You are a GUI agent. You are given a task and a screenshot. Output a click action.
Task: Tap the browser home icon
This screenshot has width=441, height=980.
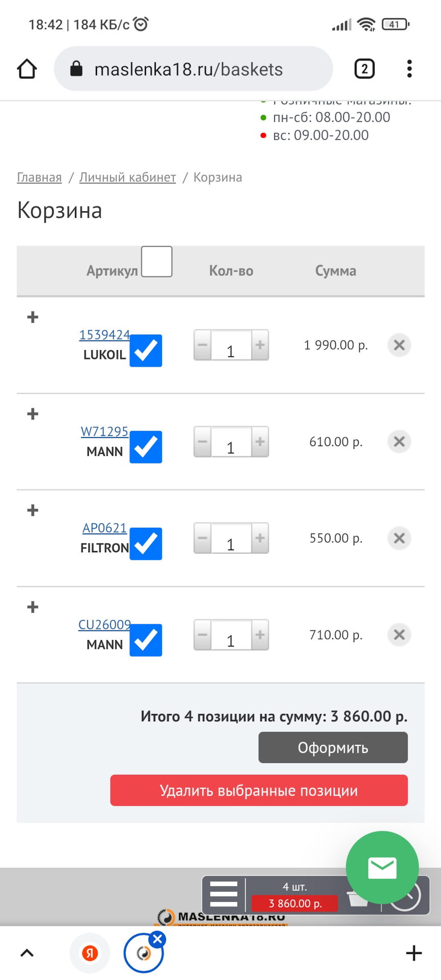click(27, 69)
